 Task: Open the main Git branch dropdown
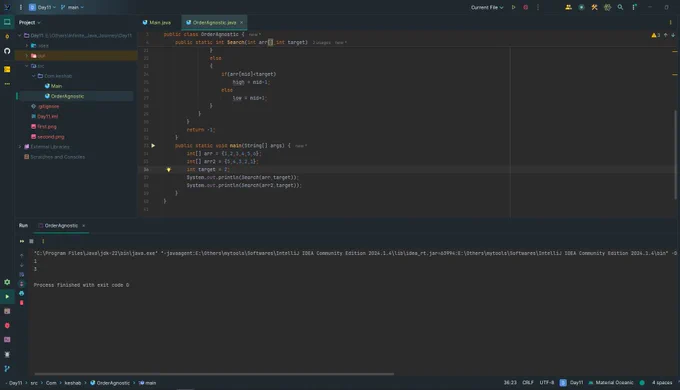pos(72,7)
